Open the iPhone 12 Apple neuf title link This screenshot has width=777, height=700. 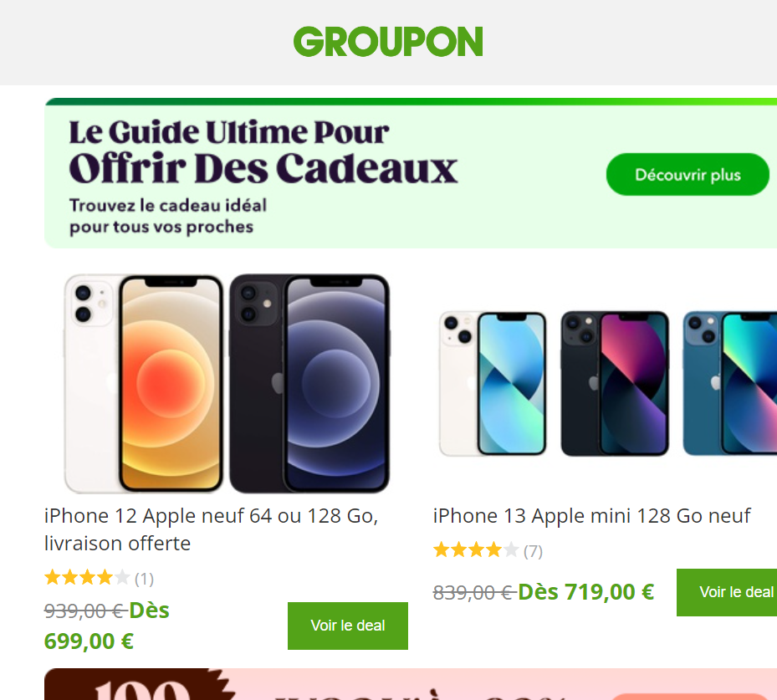(211, 529)
